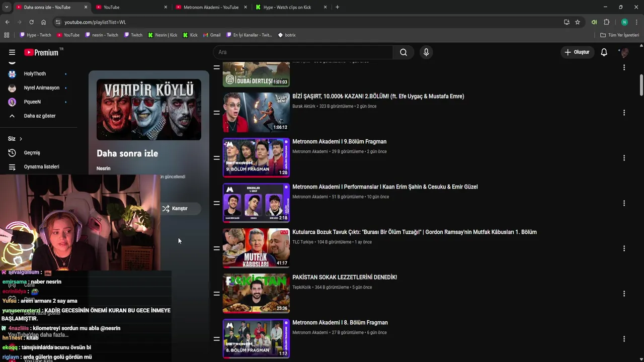Switch to Hype Kick clips browser tab
The height and width of the screenshot is (362, 644).
pyautogui.click(x=291, y=7)
